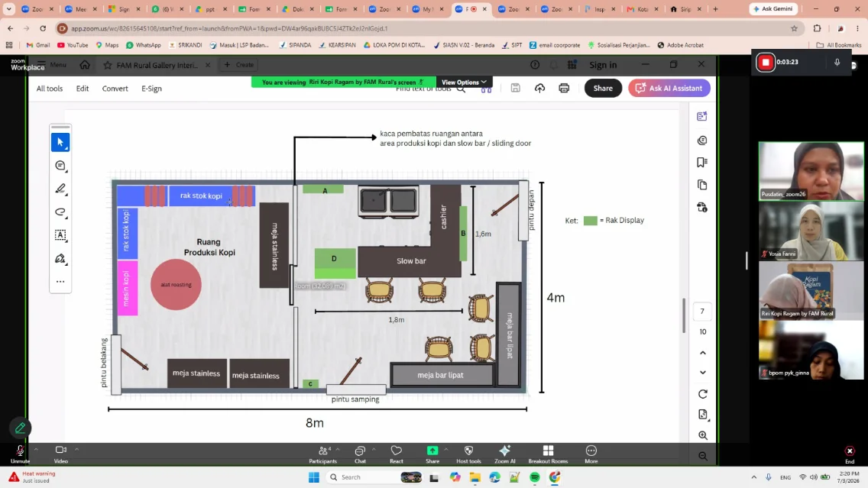Open the Zoom React menu

397,454
